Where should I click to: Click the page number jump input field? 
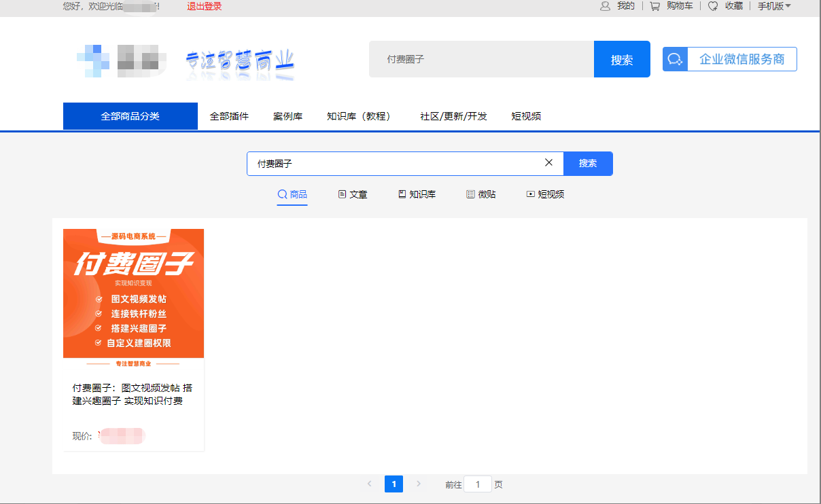point(478,484)
